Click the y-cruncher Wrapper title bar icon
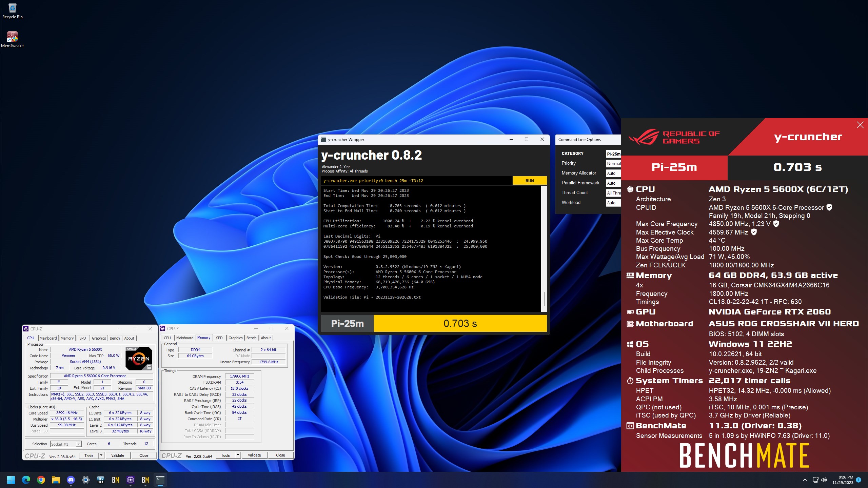Screen dimensions: 868x488 323,140
